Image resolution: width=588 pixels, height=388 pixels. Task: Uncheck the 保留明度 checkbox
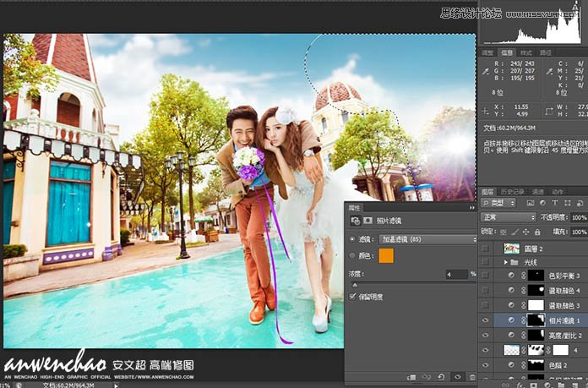(x=352, y=297)
